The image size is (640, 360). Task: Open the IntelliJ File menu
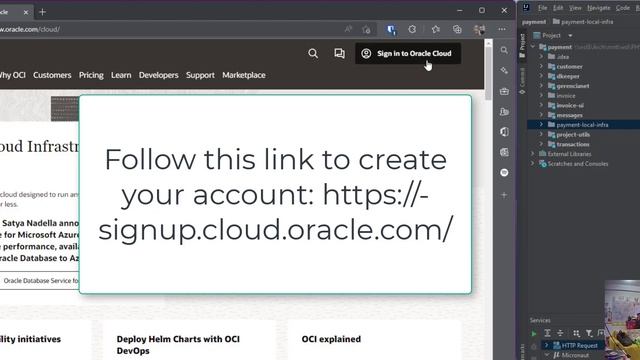click(542, 8)
